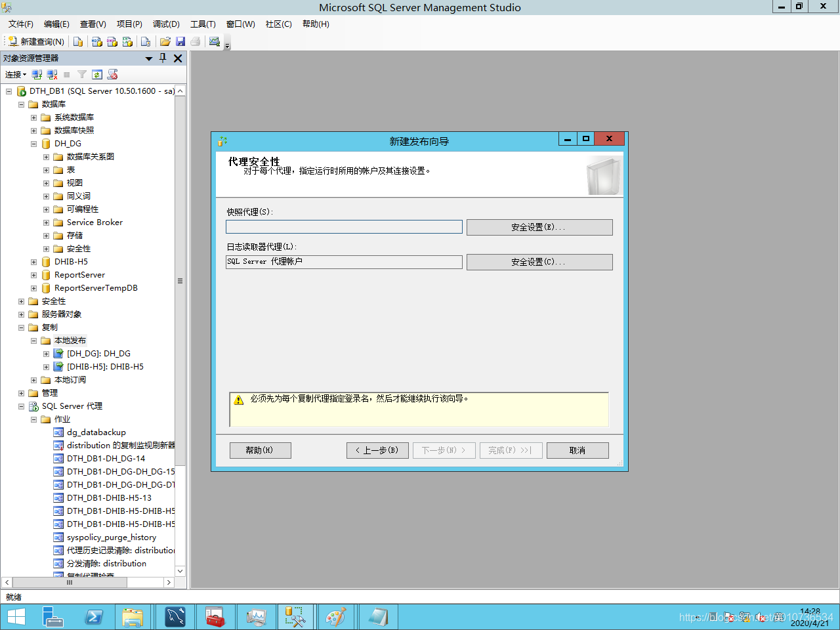Click the Object Explorer horizontal scrollbar thumb

tap(70, 582)
